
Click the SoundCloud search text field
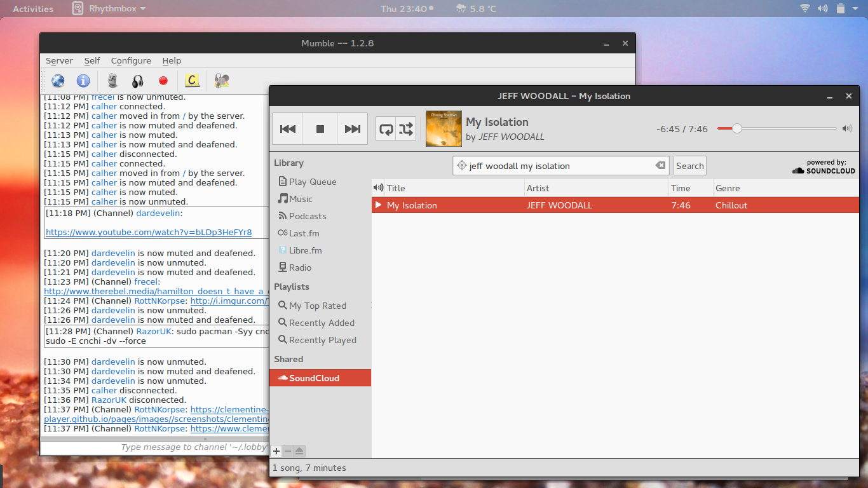561,166
